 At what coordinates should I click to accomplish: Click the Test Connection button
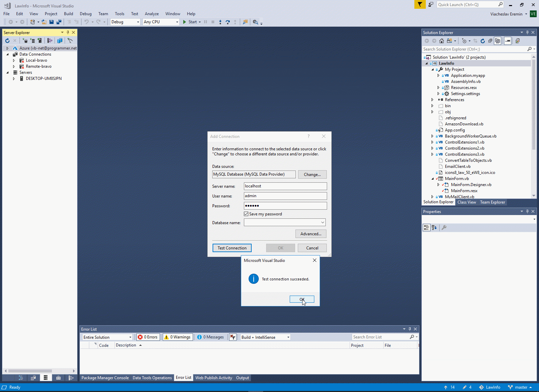click(x=232, y=248)
